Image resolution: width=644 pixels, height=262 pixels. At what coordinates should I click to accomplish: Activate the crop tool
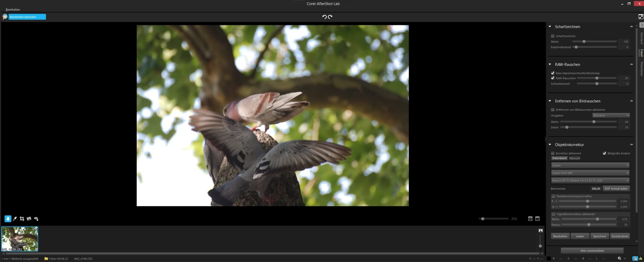click(22, 219)
